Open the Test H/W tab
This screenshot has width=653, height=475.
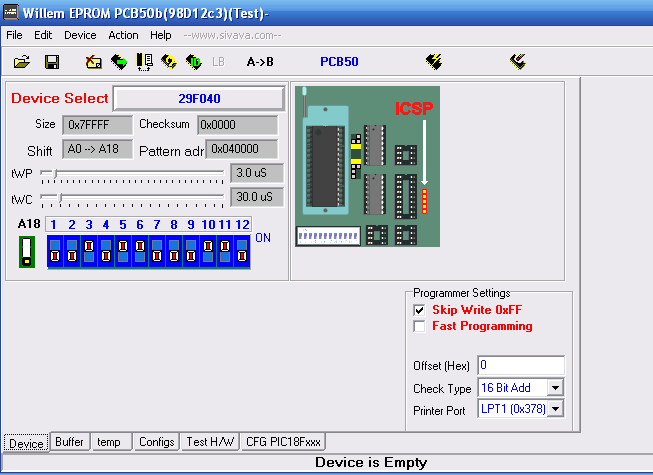(x=211, y=442)
